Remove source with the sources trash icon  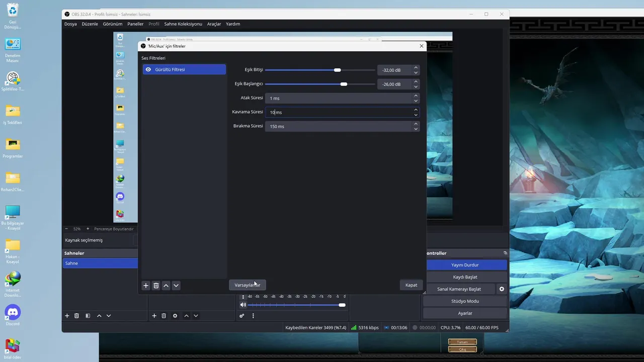(x=164, y=316)
